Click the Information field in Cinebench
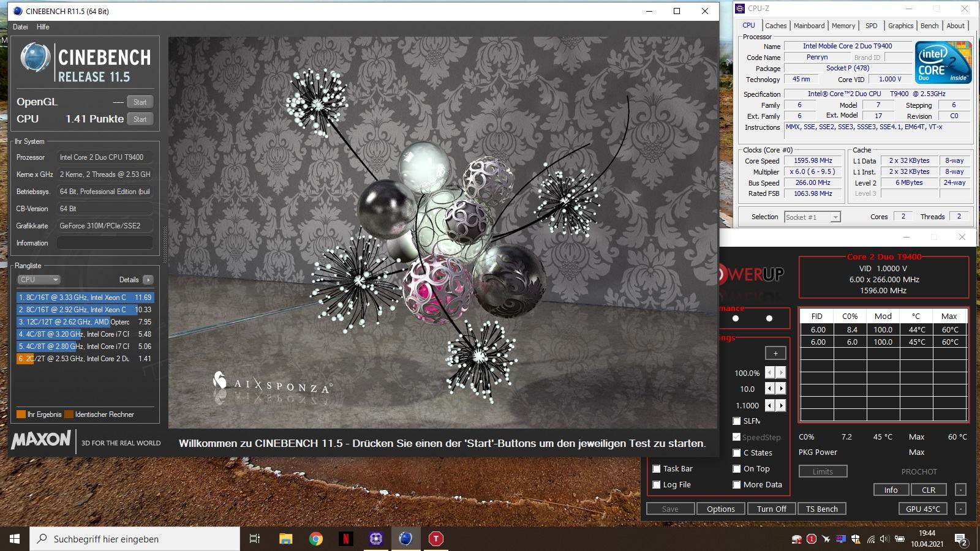This screenshot has width=980, height=551. pyautogui.click(x=105, y=243)
